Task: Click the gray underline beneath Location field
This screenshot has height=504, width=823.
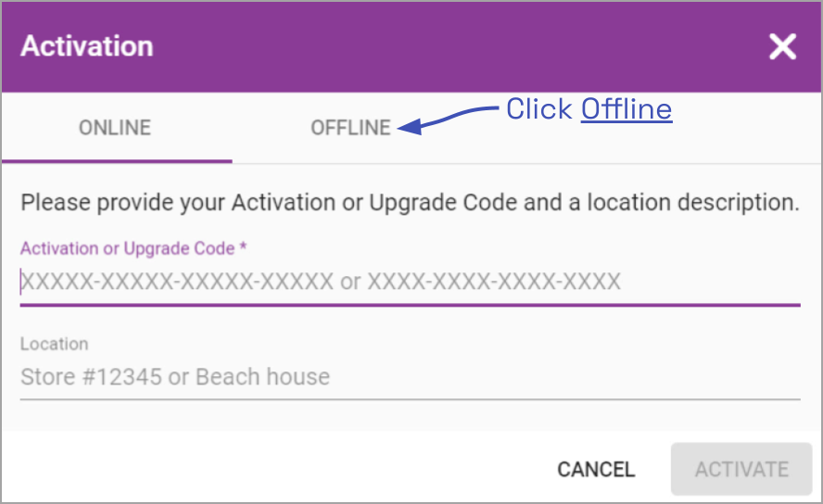Action: (410, 399)
